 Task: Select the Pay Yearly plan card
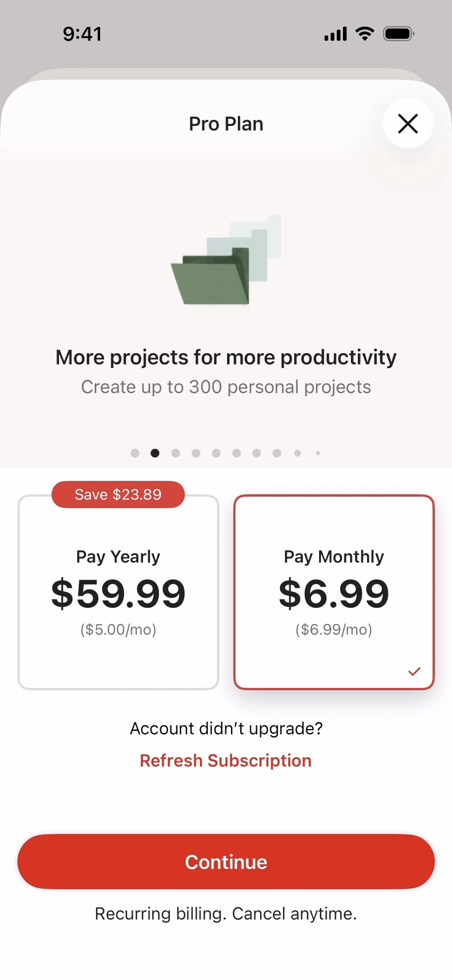tap(118, 592)
